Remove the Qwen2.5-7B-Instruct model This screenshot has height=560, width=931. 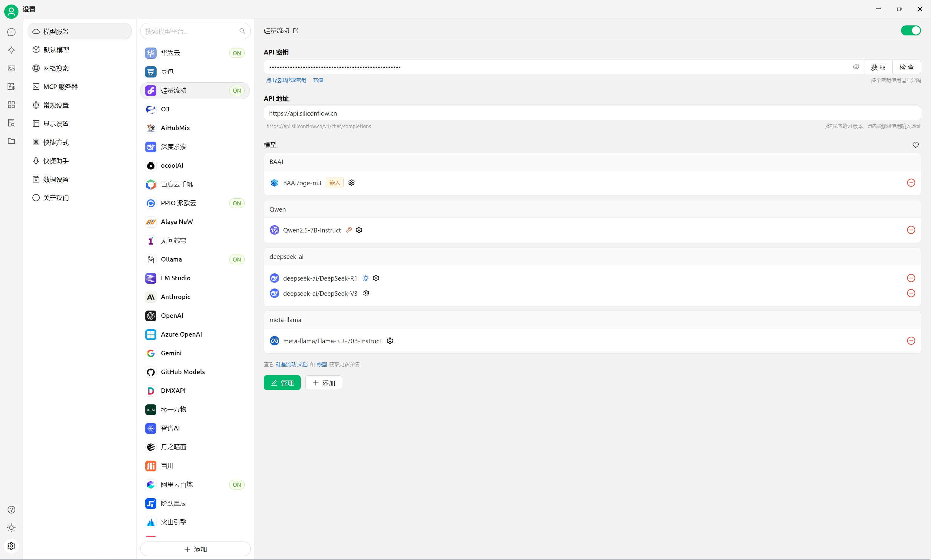coord(911,230)
